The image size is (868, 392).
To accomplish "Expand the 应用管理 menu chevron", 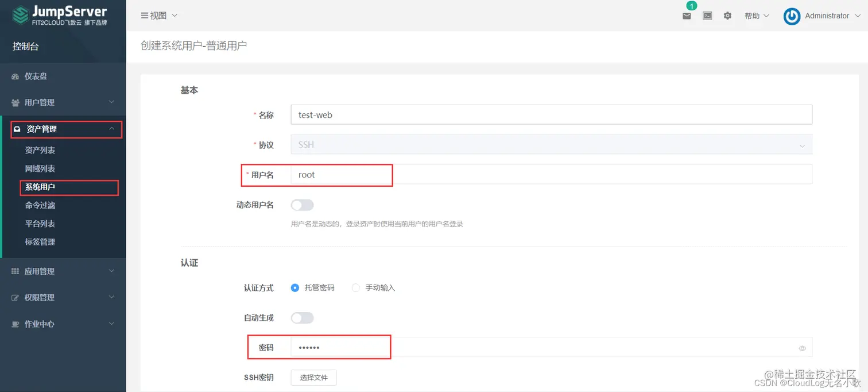I will point(112,271).
